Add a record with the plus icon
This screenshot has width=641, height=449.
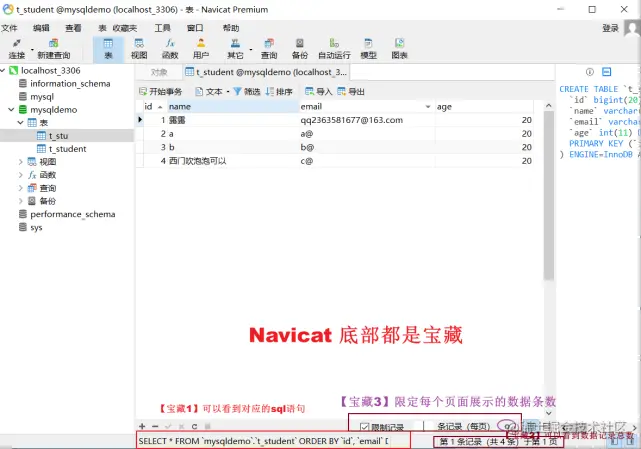coord(142,427)
